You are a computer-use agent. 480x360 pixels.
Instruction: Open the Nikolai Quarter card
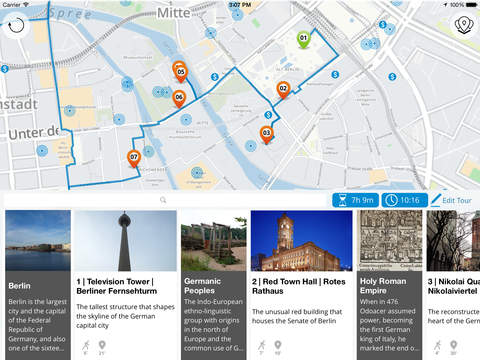point(453,285)
